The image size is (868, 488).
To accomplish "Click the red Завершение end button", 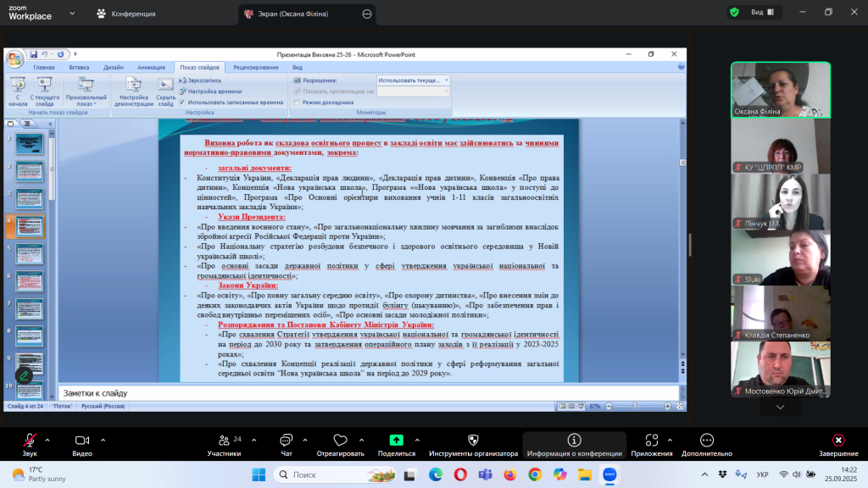I will [837, 441].
